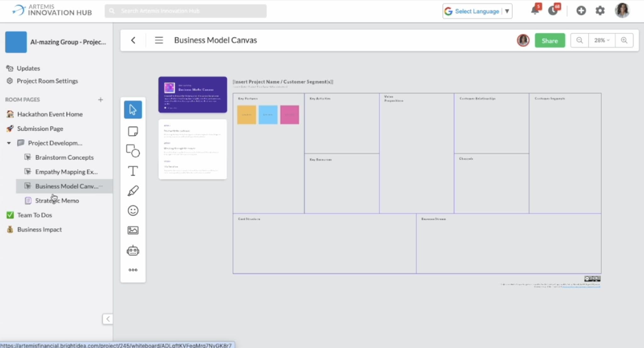Select the shapes tool
Viewport: 644px width, 348px height.
[x=133, y=151]
